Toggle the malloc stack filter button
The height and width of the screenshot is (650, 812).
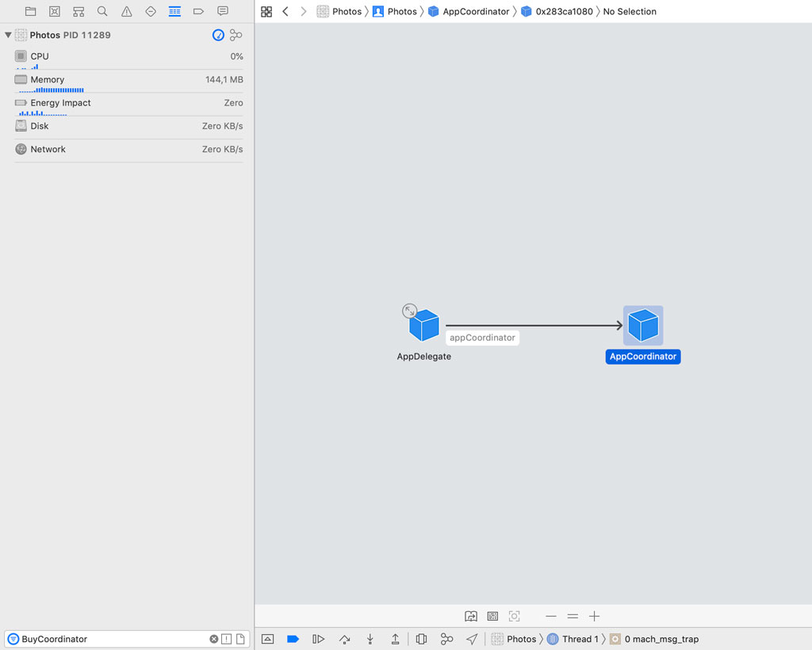[226, 639]
